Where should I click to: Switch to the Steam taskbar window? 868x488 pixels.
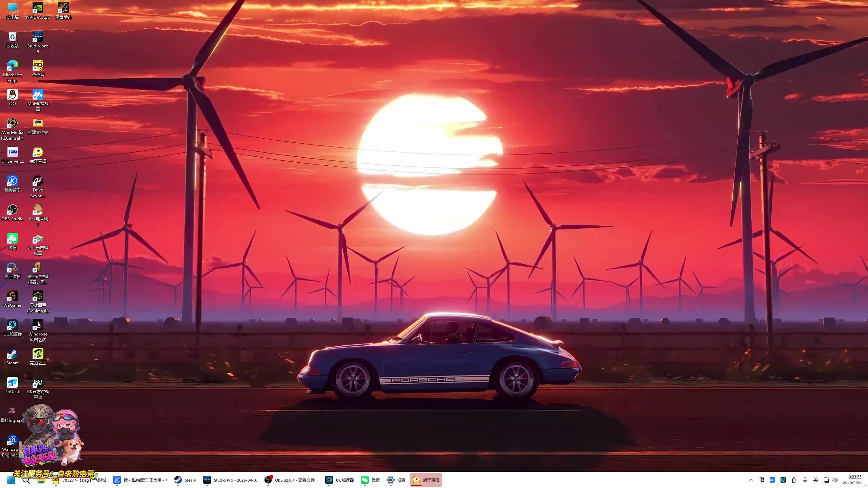[185, 480]
